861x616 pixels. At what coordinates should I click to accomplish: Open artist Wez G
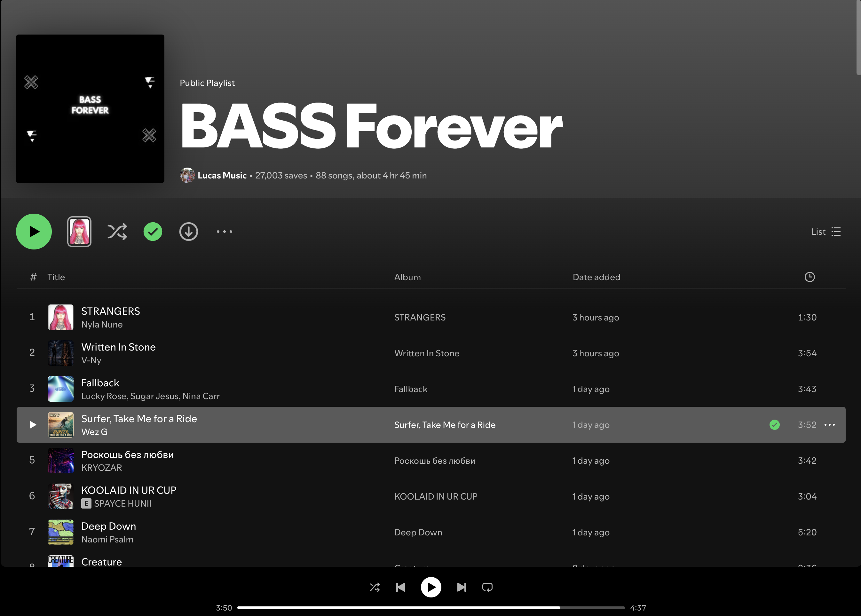pos(94,432)
